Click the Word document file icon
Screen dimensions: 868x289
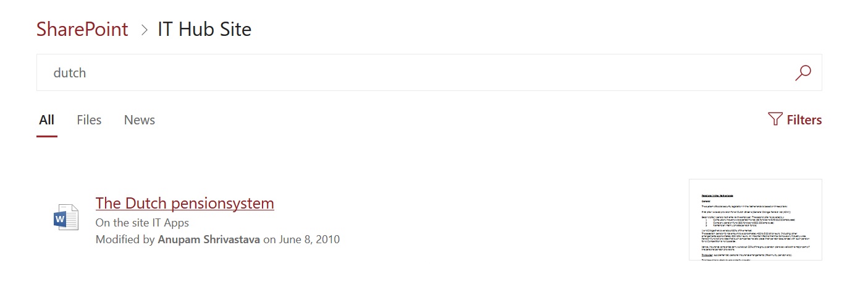(x=66, y=218)
